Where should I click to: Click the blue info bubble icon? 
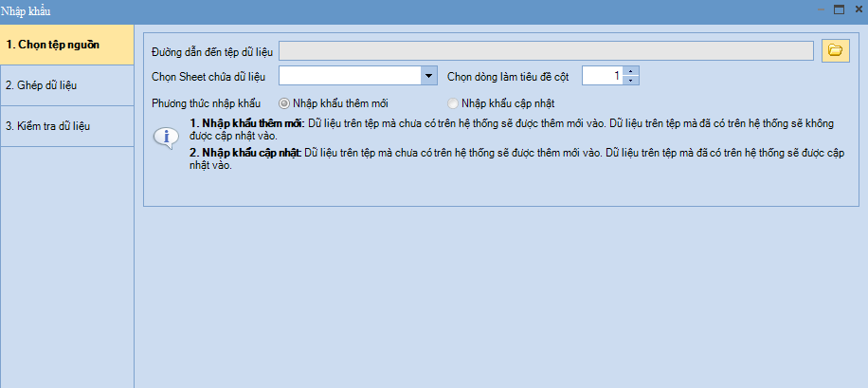tap(166, 138)
